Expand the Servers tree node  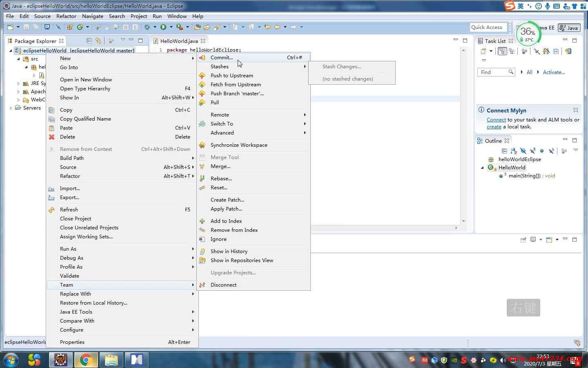point(11,108)
